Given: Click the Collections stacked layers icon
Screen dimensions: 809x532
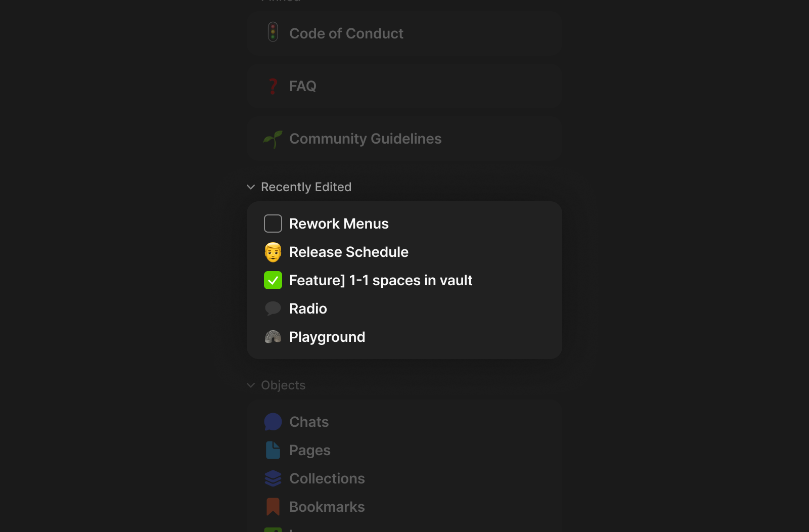Looking at the screenshot, I should (273, 478).
